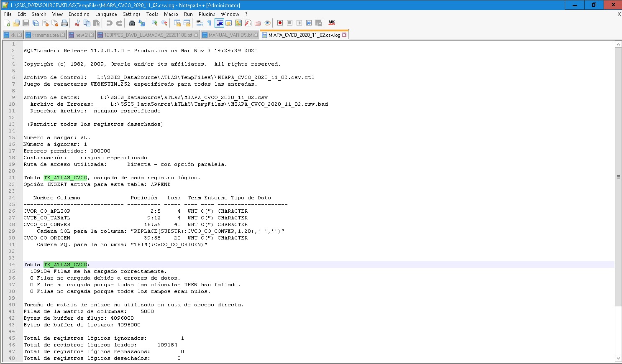
Task: Stop macro recording square icon
Action: click(x=289, y=23)
